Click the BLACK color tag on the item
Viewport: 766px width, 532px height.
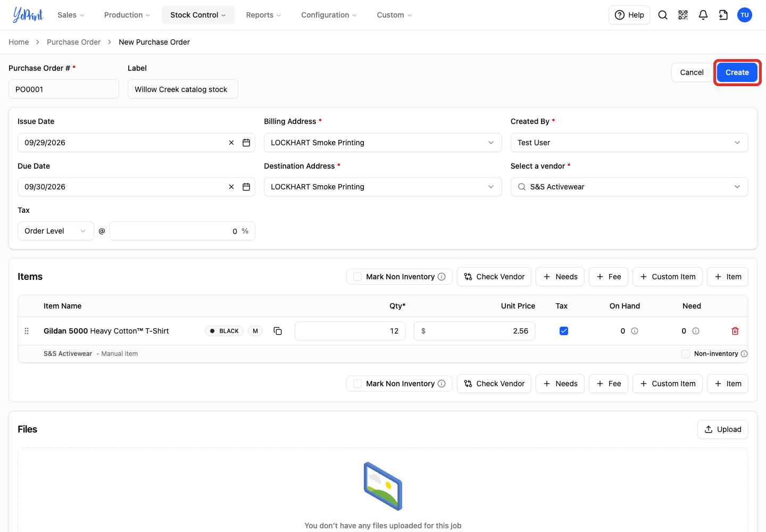click(224, 331)
